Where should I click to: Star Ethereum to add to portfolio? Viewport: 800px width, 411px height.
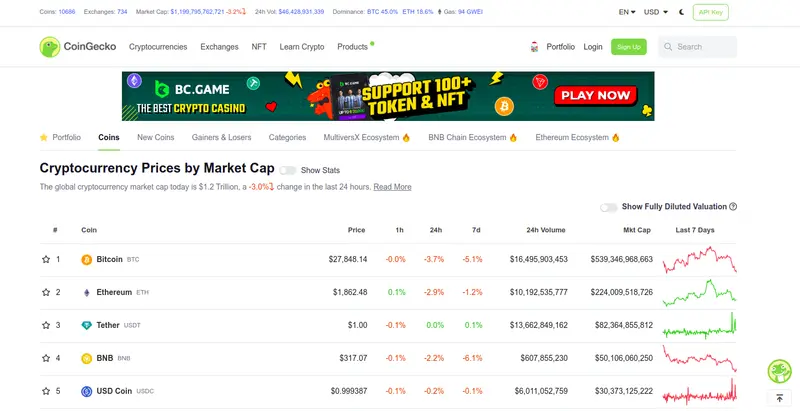[46, 292]
